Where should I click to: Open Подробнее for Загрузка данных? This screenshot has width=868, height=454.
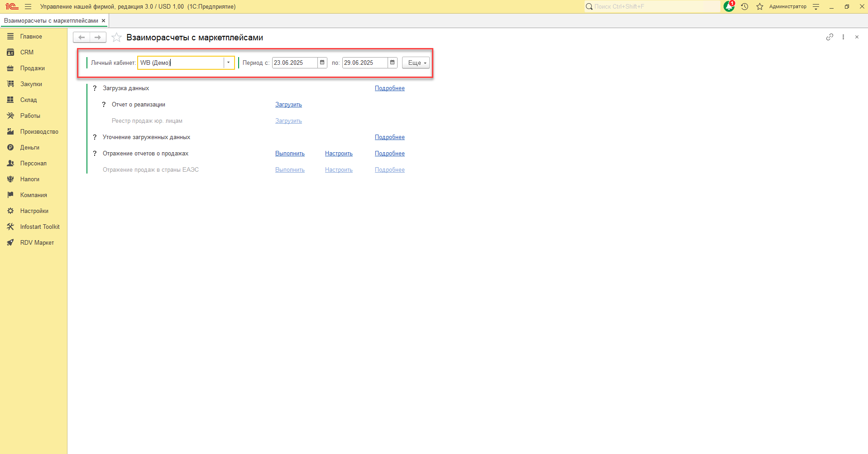[390, 88]
